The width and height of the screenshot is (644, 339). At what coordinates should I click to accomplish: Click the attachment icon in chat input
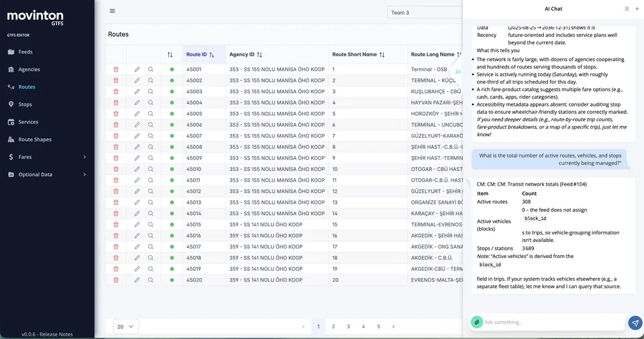(476, 322)
